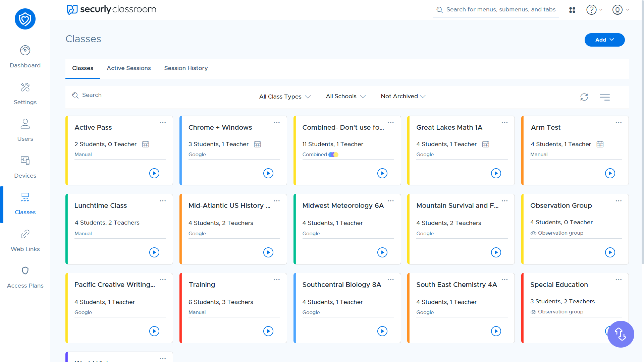Open Session History tab
The width and height of the screenshot is (644, 362).
pos(186,68)
